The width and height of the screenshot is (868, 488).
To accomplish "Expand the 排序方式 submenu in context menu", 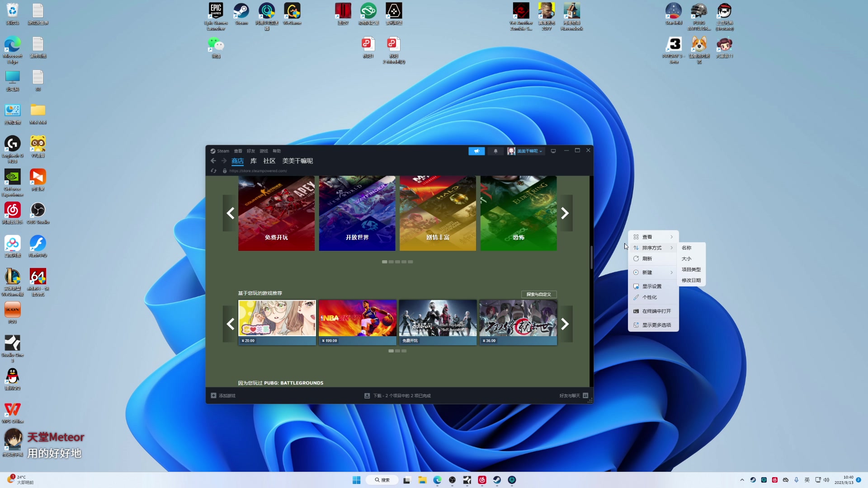I will point(653,248).
